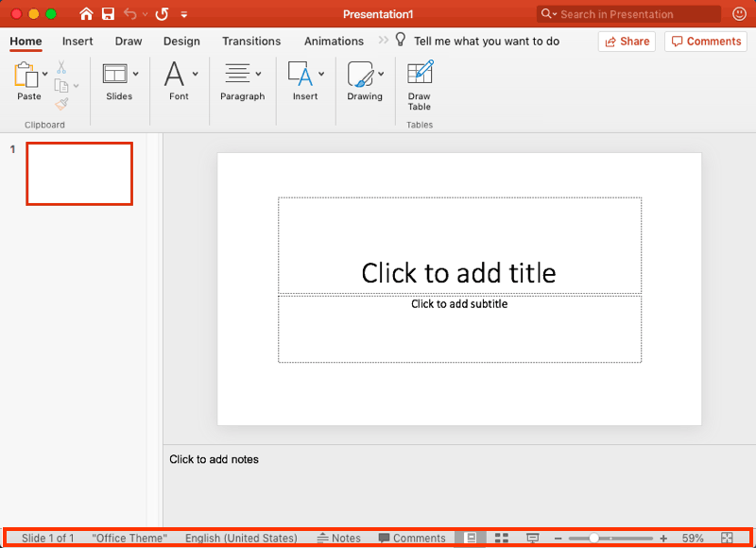Toggle Comments pane in status bar
This screenshot has width=756, height=548.
coord(412,538)
